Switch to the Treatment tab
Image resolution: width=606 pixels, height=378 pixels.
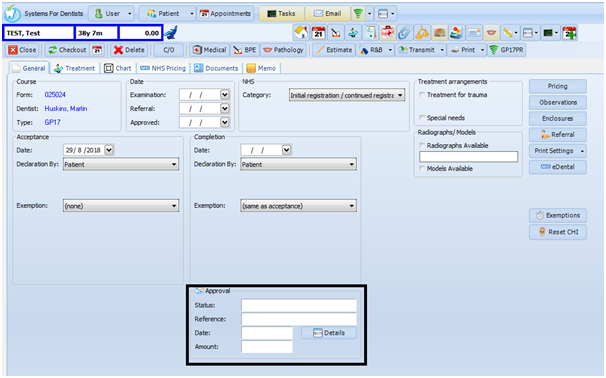75,68
